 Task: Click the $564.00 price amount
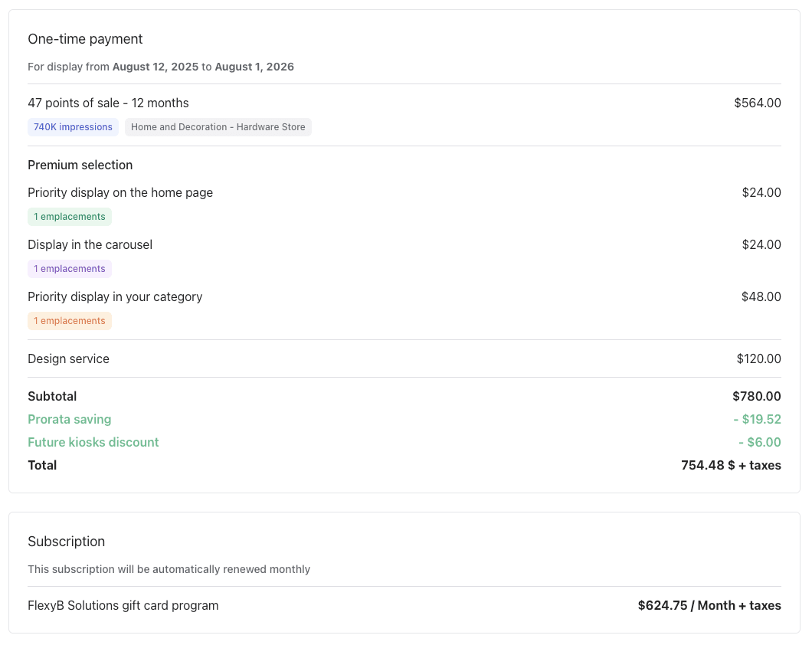pyautogui.click(x=757, y=103)
